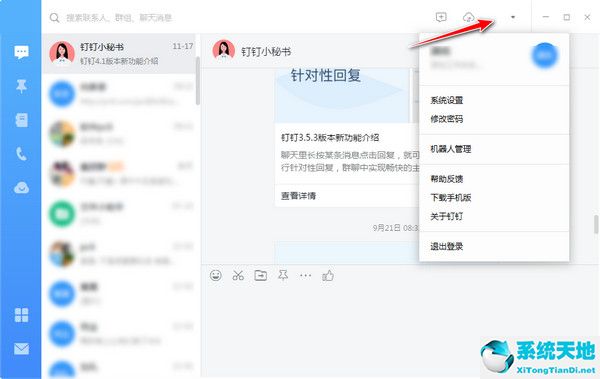Open the Messages tab in sidebar
The image size is (600, 379).
21,52
